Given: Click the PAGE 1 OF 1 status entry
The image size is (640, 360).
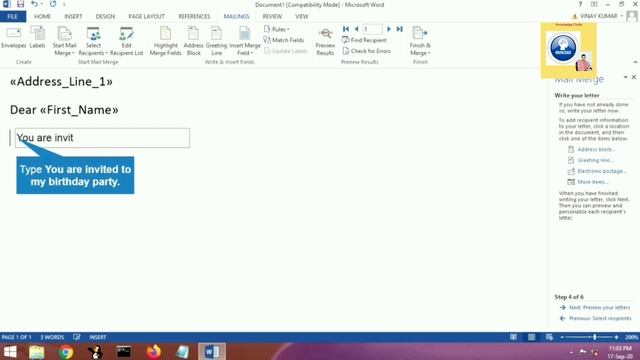Looking at the screenshot, I should (x=17, y=337).
